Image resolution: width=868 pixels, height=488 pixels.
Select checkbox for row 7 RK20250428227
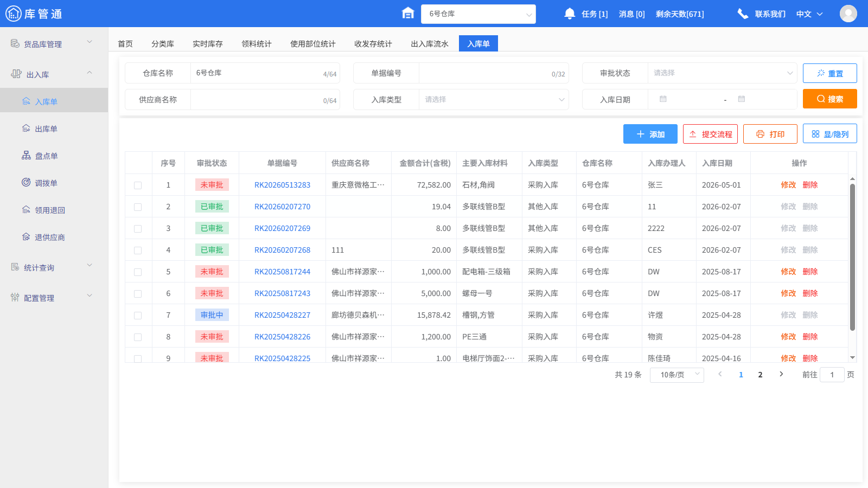[138, 316]
